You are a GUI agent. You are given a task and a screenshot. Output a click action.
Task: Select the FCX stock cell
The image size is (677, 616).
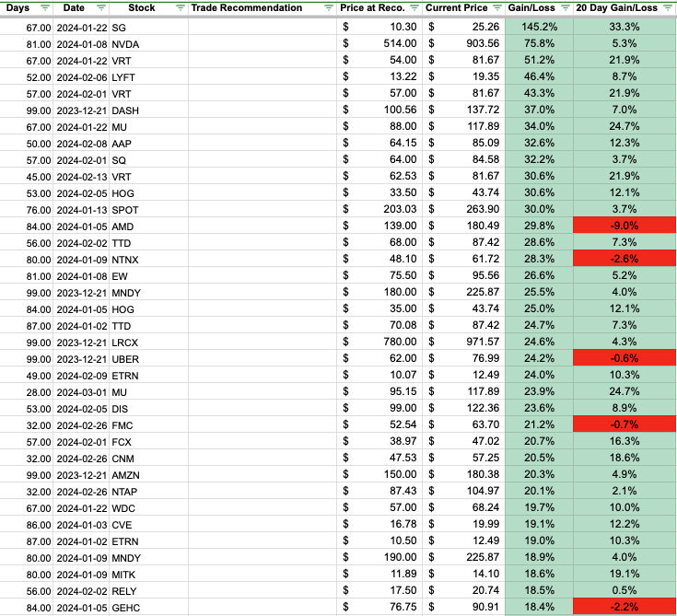pyautogui.click(x=149, y=442)
